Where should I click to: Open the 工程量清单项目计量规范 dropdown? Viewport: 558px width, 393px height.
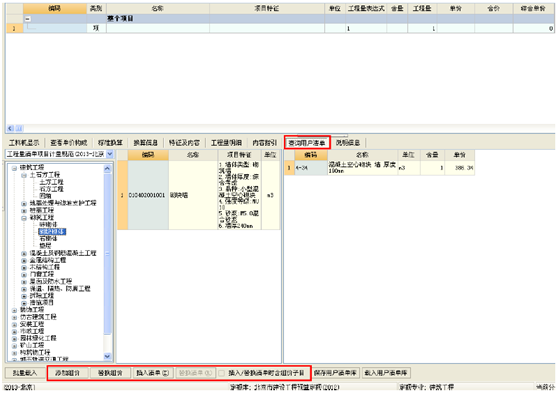110,154
